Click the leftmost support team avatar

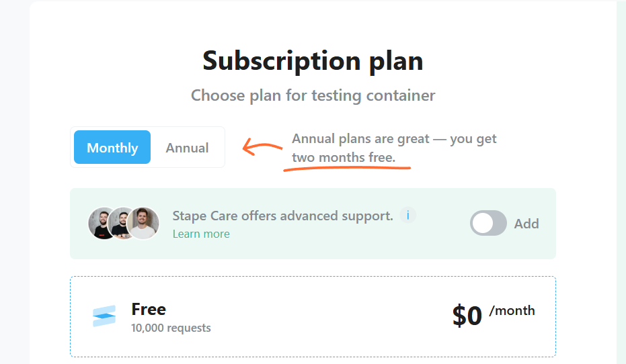coord(101,224)
